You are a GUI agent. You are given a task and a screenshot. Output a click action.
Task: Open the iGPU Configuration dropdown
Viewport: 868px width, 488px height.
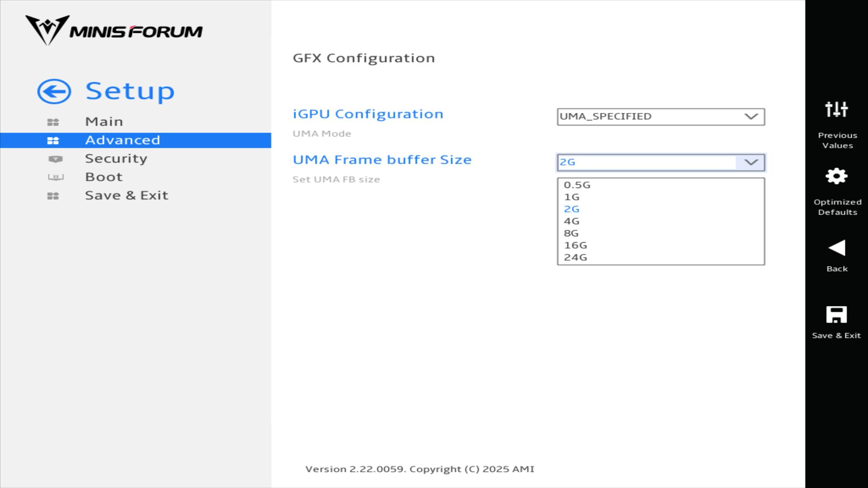point(660,117)
